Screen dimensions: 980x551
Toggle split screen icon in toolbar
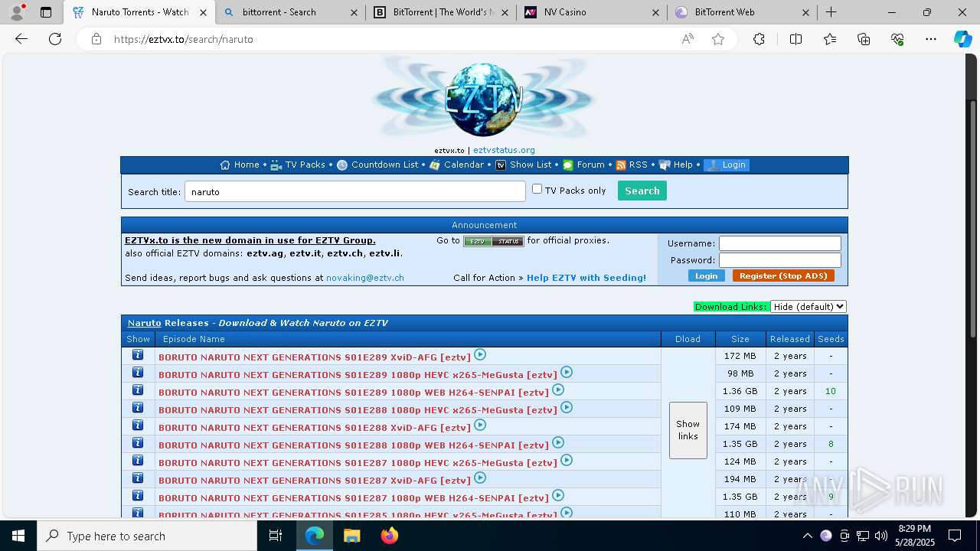pos(795,39)
